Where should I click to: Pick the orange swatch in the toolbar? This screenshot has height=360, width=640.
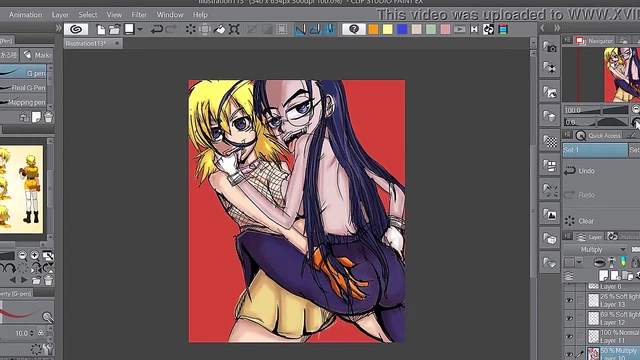[373, 29]
